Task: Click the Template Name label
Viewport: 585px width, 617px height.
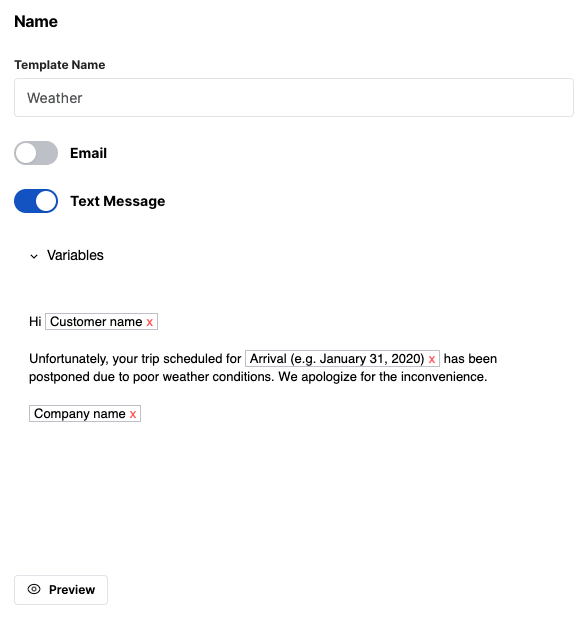Action: point(60,65)
